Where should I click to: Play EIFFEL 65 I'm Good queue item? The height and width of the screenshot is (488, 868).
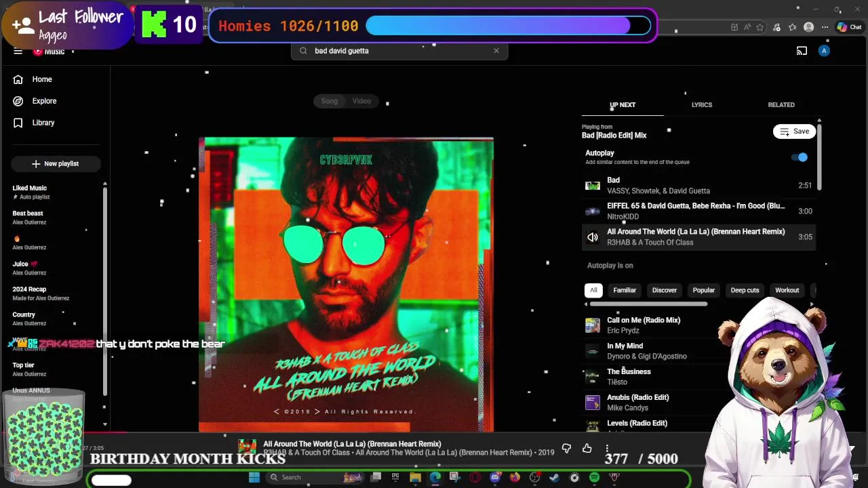coord(698,211)
